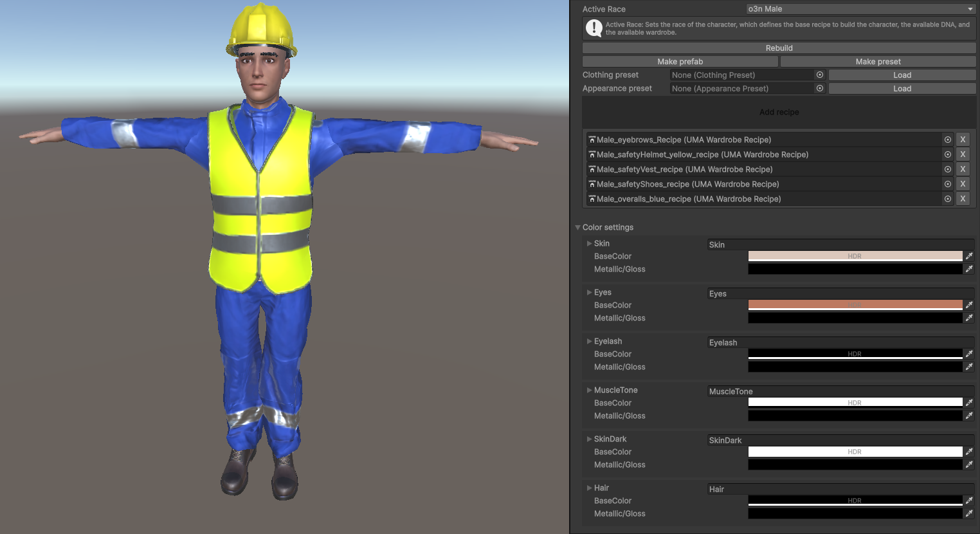Pick Hair BaseColor with the eyedropper
Screen dimensions: 980x534
point(969,501)
